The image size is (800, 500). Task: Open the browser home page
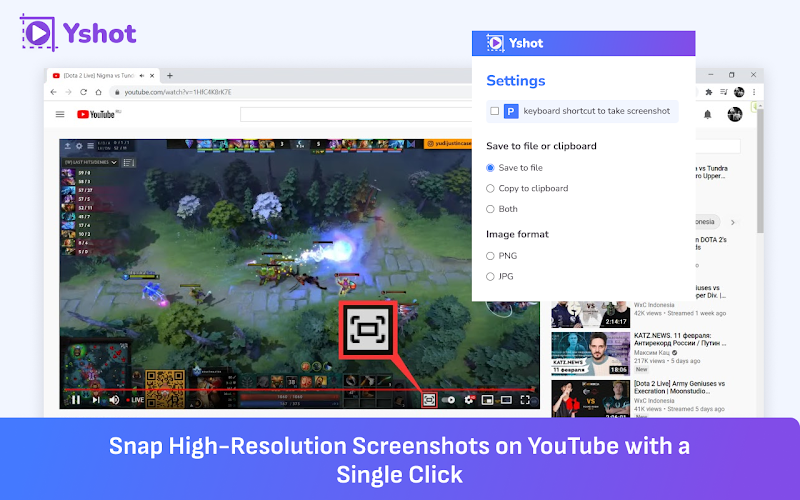coord(98,92)
